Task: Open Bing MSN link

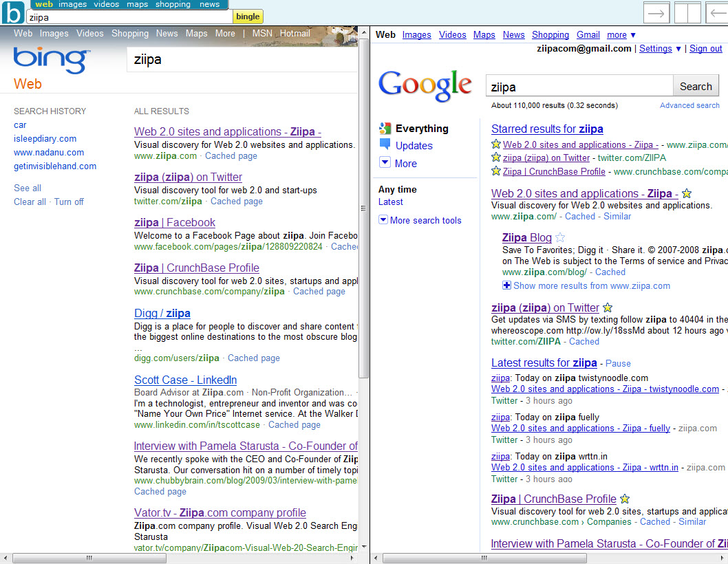Action: (x=262, y=34)
